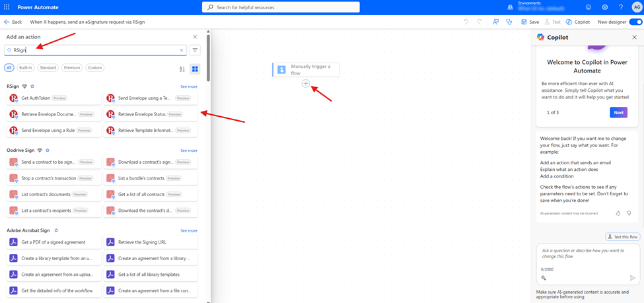Click the thumbs up feedback icon
644x303 pixels.
[618, 213]
